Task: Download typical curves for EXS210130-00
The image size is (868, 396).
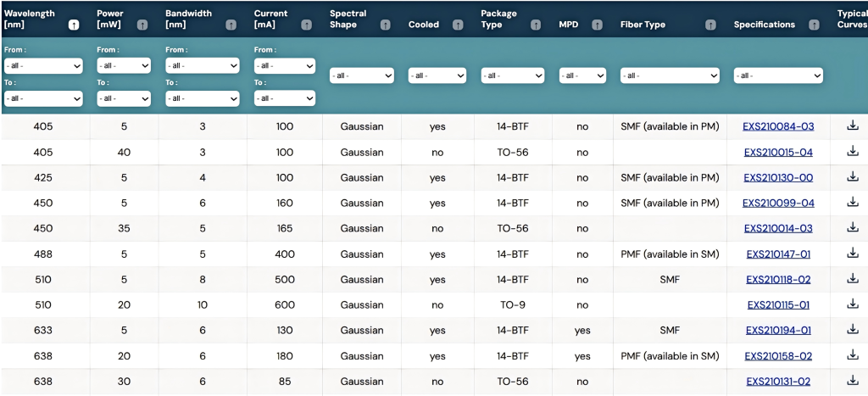Action: click(x=853, y=176)
